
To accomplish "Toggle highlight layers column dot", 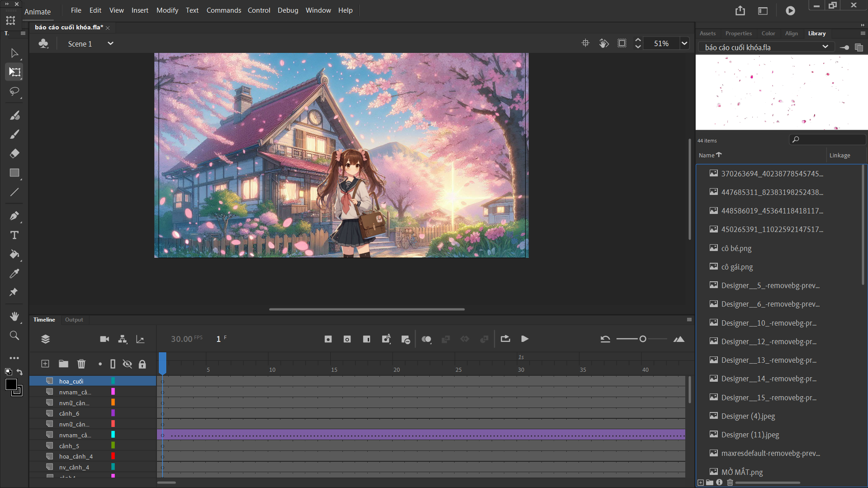I will click(100, 364).
